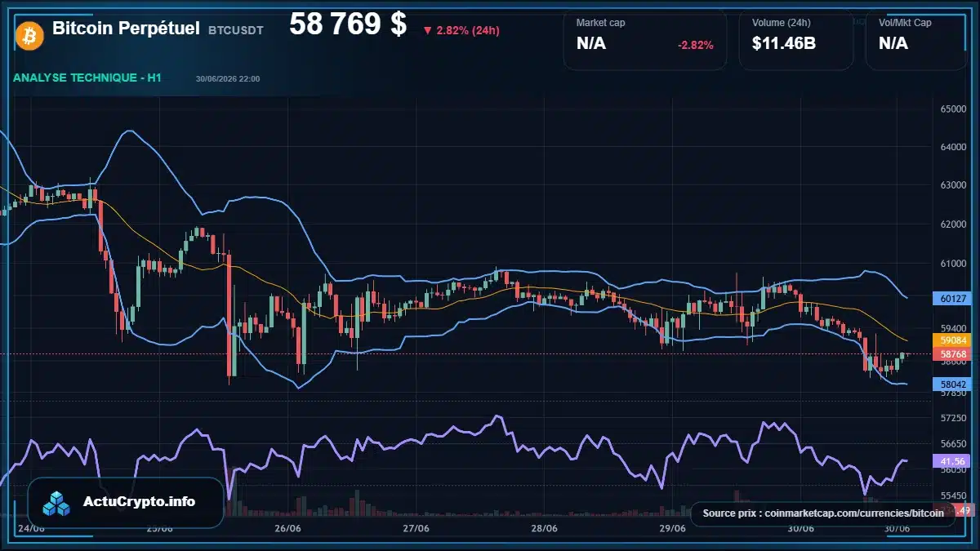Click the 62000 price axis label
Image resolution: width=980 pixels, height=551 pixels.
[953, 224]
